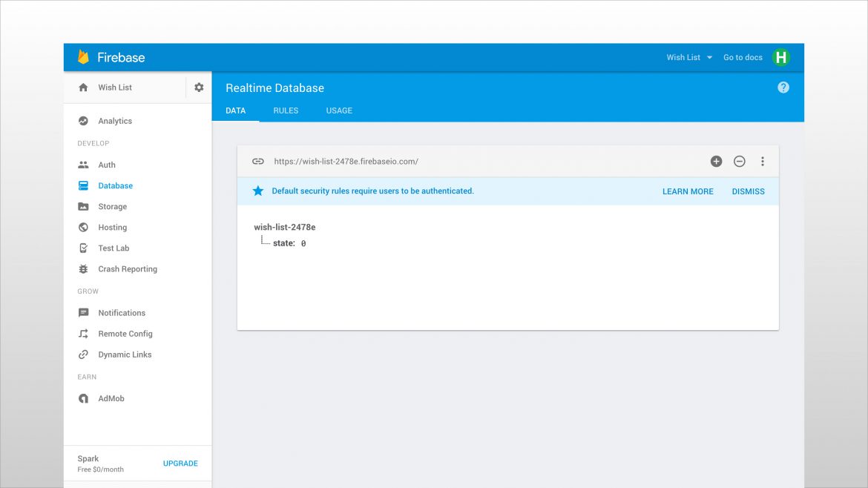Click the Spark plan label
The image size is (868, 488).
(x=88, y=458)
